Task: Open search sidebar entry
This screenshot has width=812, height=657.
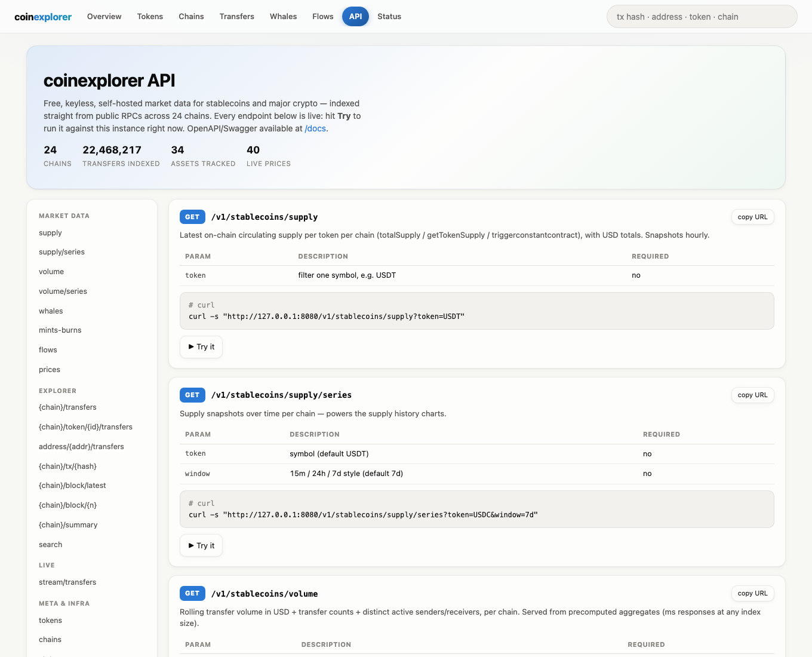Action: point(50,545)
